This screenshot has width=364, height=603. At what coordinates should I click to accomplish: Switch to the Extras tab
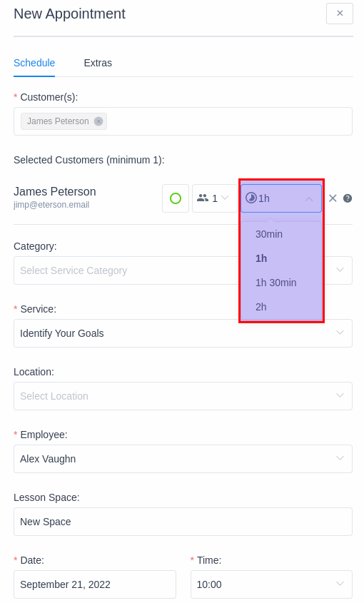pyautogui.click(x=98, y=63)
